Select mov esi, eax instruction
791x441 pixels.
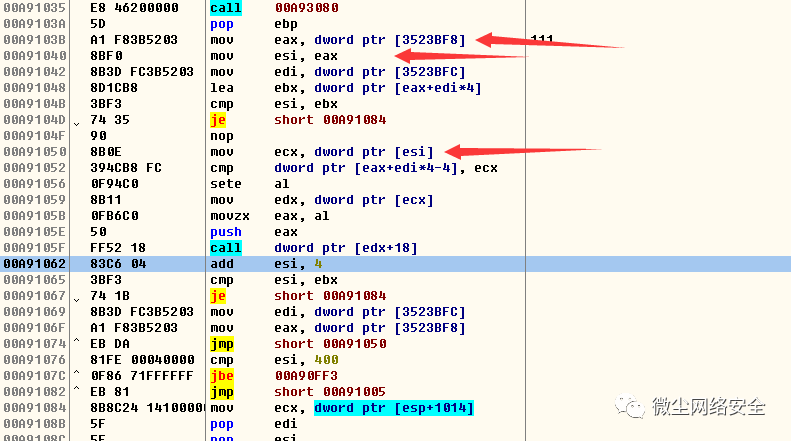(x=274, y=56)
